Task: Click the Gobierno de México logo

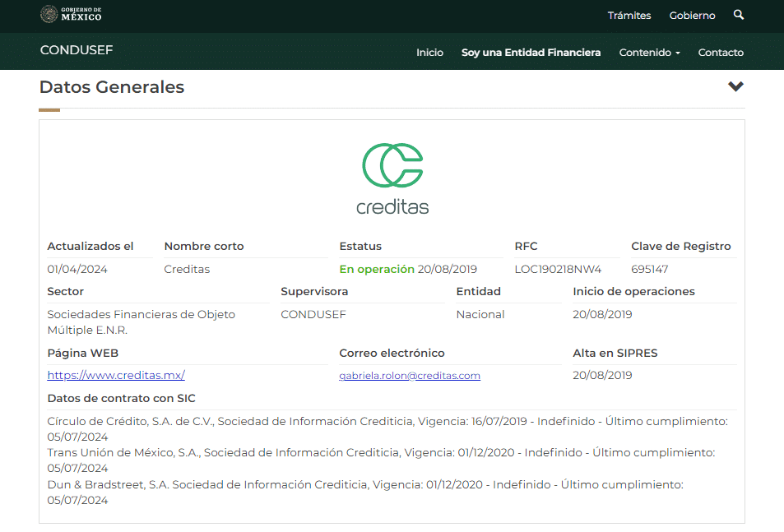Action: tap(71, 15)
